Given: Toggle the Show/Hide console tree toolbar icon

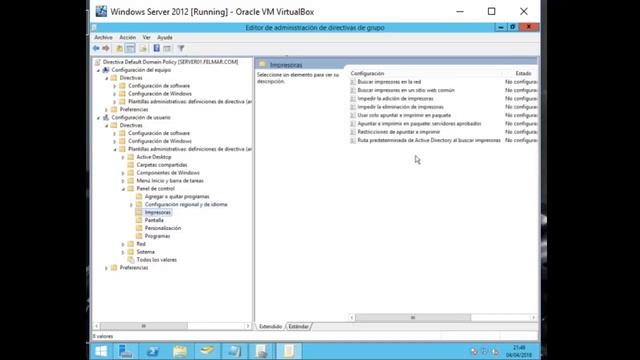Looking at the screenshot, I should 130,48.
